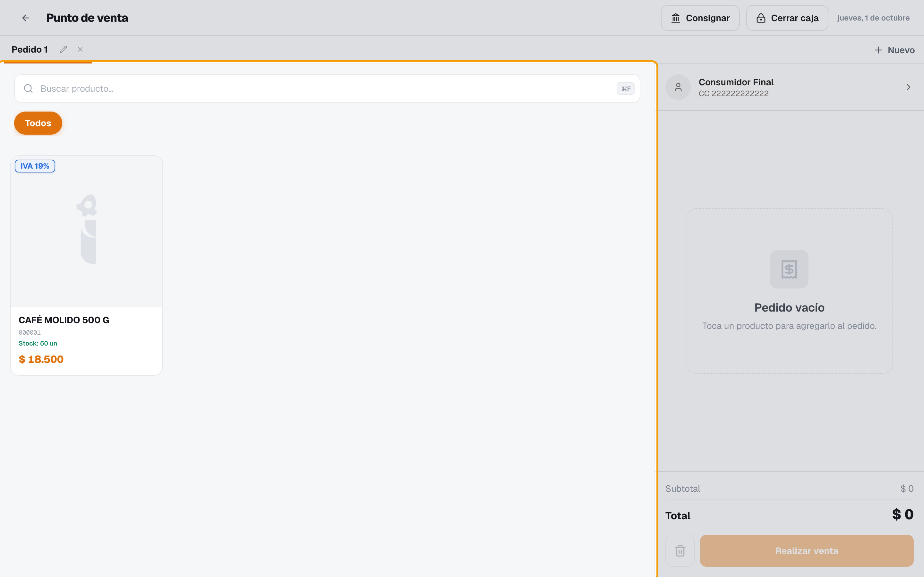
Task: Click the plus icon beside Nuevo
Action: click(x=878, y=50)
